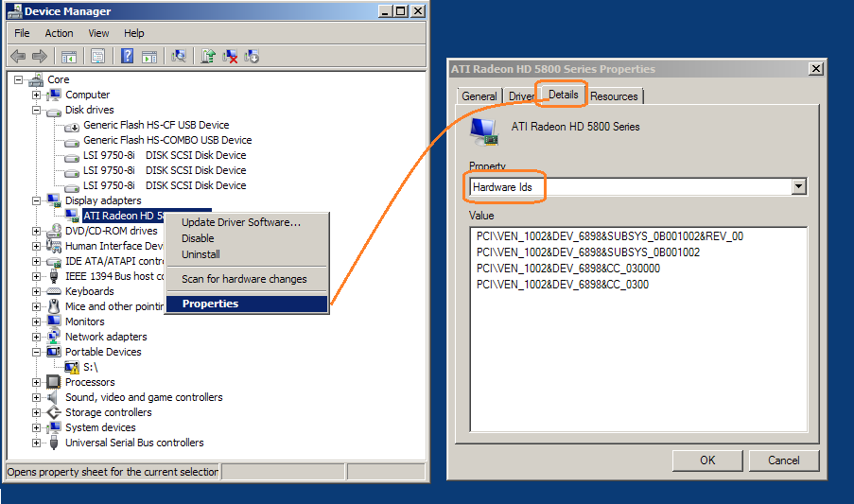
Task: Click the Mice and other pointing devices icon
Action: click(x=54, y=306)
